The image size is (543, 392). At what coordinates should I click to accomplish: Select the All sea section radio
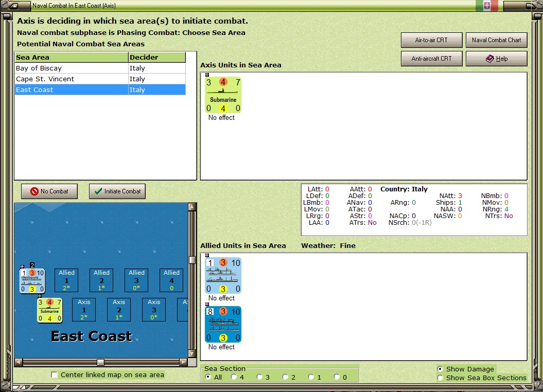tap(208, 377)
